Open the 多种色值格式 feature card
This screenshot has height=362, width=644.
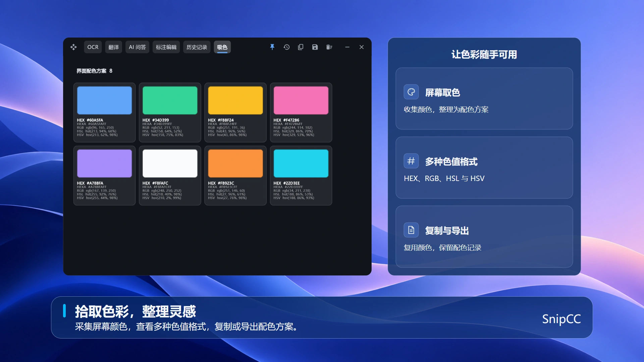[484, 168]
